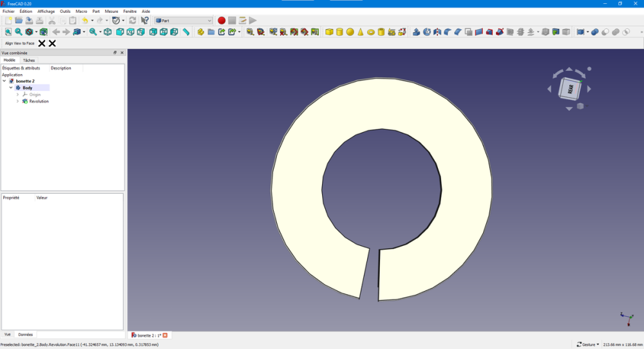644x349 pixels.
Task: Click the What's This help cursor icon
Action: click(x=145, y=21)
